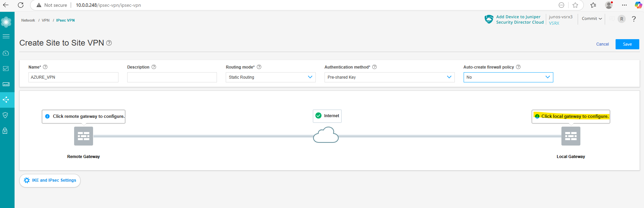Open the Monitor sidebar icon
The width and height of the screenshot is (644, 208).
tap(6, 69)
